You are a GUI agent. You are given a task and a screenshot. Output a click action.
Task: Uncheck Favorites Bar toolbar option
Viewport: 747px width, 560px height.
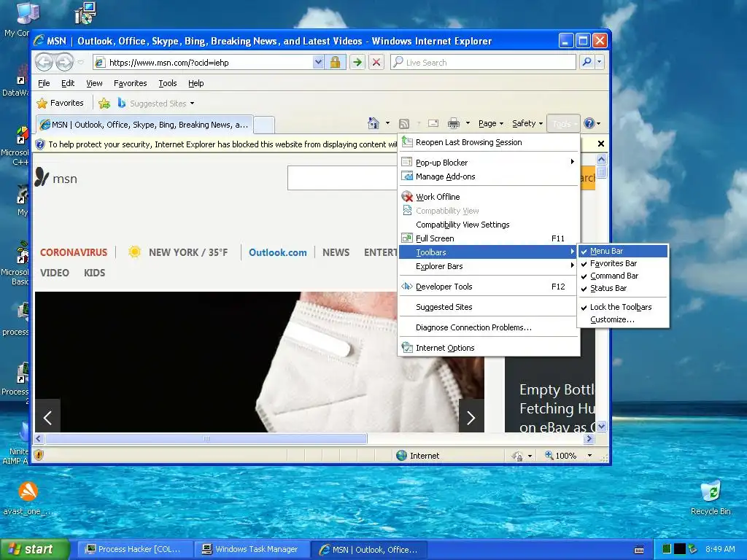(x=623, y=263)
